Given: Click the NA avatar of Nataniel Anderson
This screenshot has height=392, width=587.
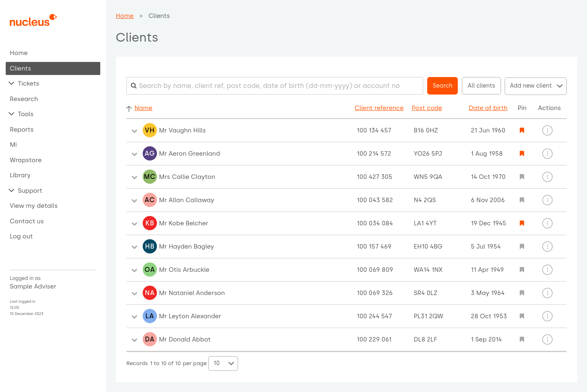Looking at the screenshot, I should point(150,293).
